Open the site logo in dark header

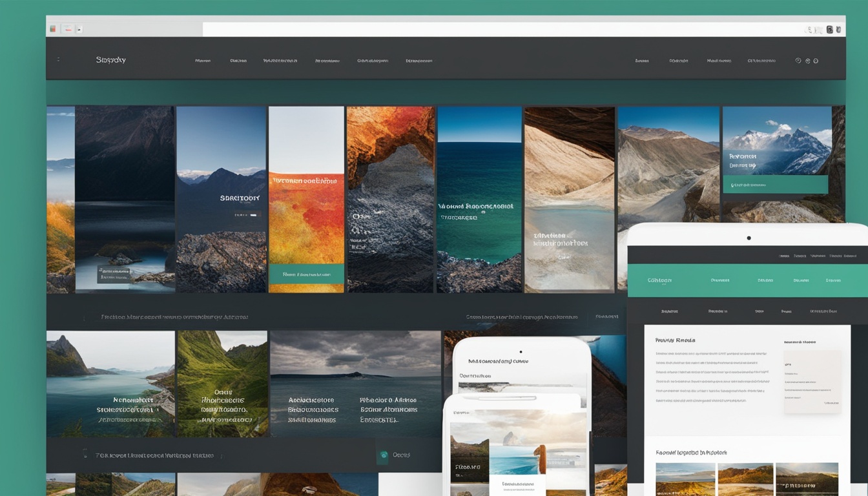coord(111,60)
